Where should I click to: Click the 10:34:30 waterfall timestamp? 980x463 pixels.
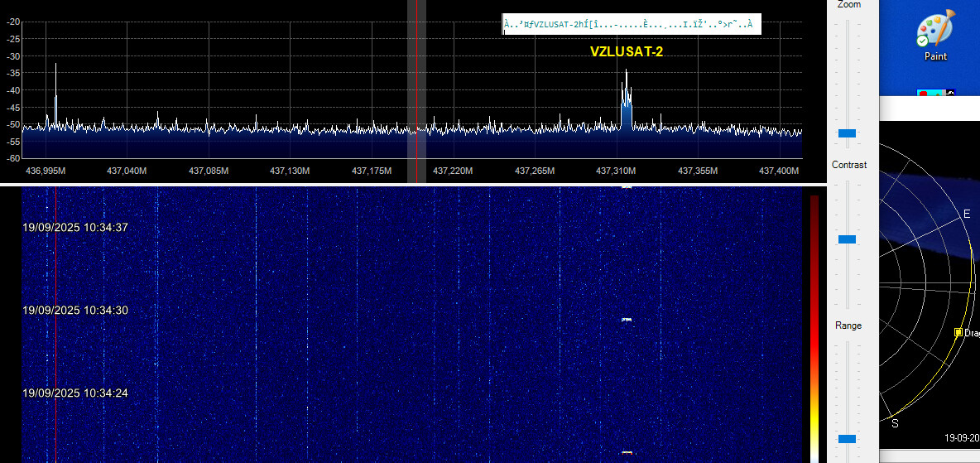point(75,311)
